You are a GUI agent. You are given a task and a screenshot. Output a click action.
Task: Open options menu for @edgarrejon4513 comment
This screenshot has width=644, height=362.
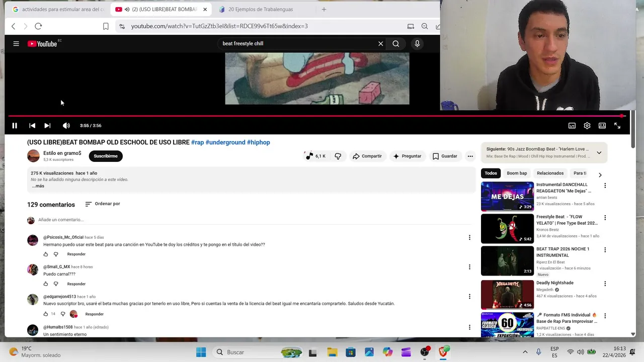[x=469, y=297]
